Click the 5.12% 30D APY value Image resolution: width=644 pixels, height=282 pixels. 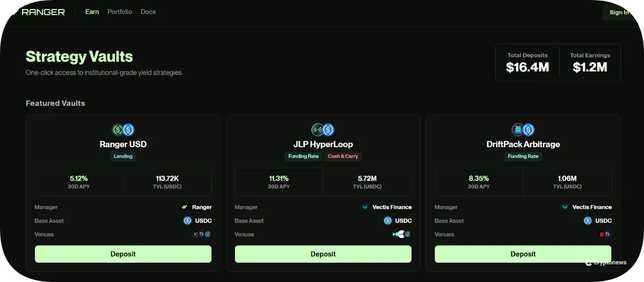pos(79,178)
